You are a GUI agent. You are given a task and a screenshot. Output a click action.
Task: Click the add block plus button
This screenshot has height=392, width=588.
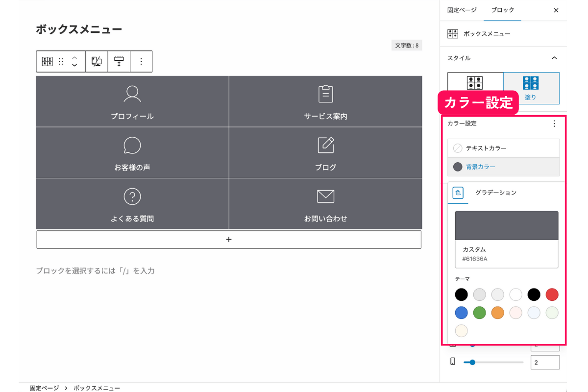pyautogui.click(x=229, y=240)
